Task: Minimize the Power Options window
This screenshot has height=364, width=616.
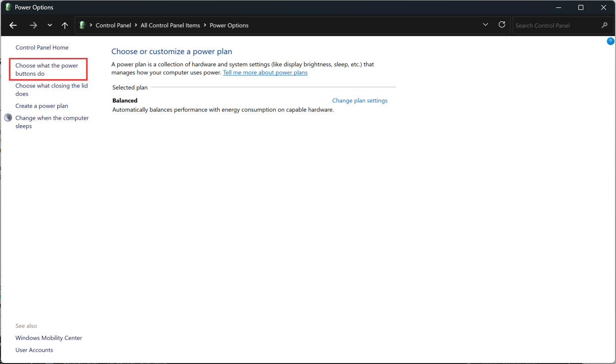Action: click(x=558, y=7)
